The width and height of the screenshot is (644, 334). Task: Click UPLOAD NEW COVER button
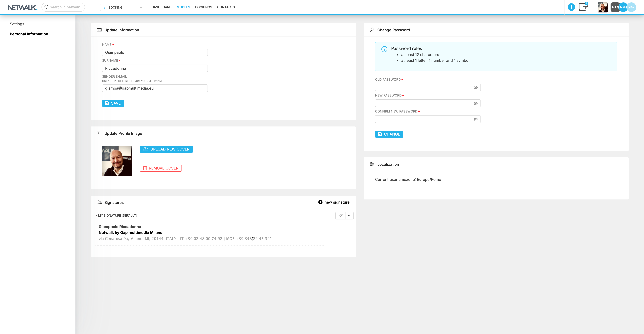166,149
